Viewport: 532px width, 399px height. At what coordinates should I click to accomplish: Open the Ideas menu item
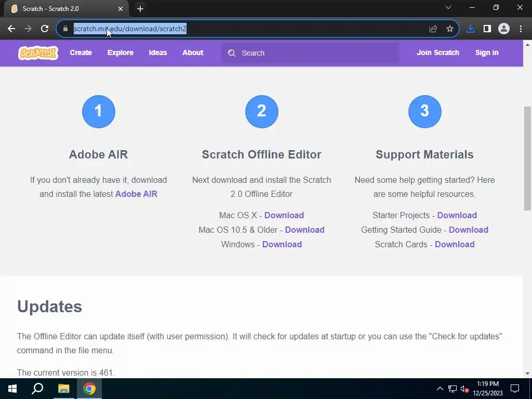coord(158,52)
